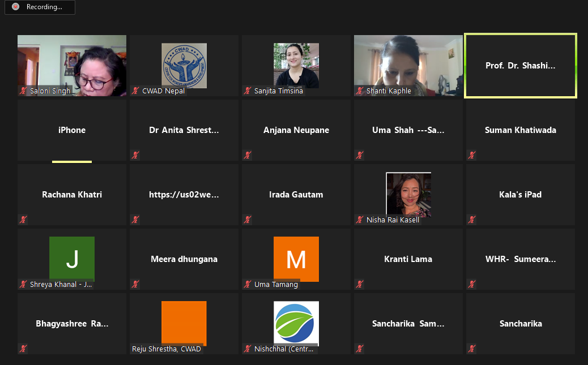Click the plain orange avatar of Reju Shrestha

184,322
